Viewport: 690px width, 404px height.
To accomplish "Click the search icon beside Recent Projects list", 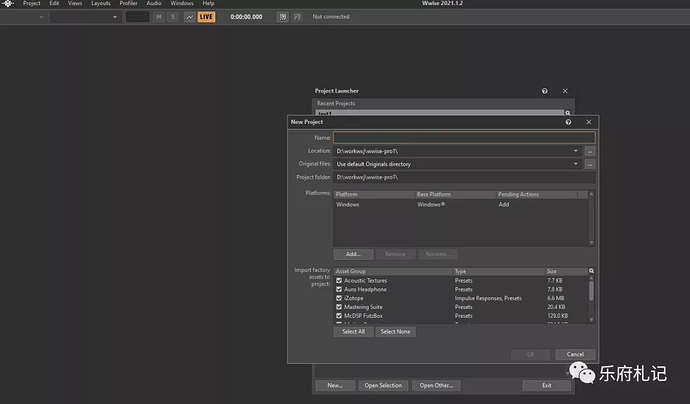I will (567, 113).
